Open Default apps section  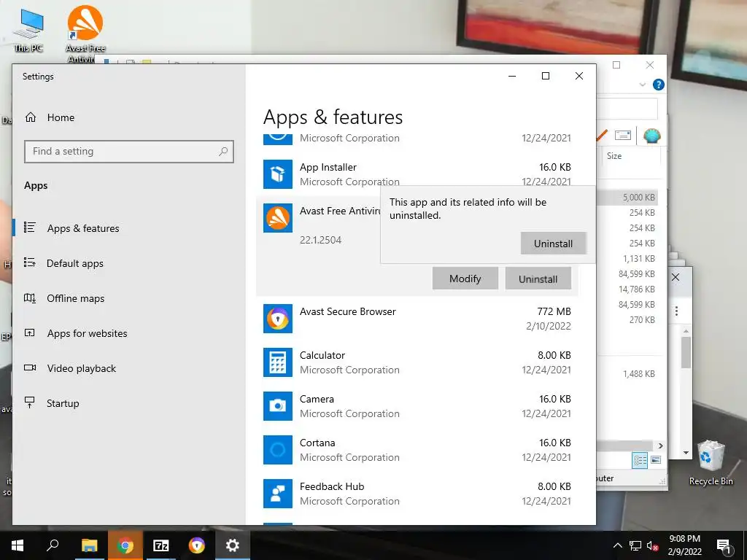[x=75, y=263]
